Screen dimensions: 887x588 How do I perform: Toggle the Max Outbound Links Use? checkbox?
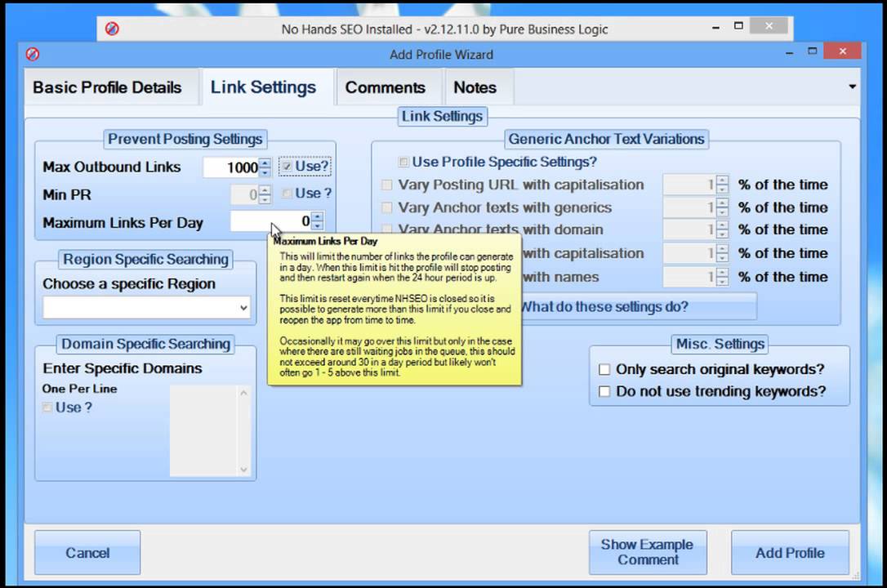tap(287, 167)
